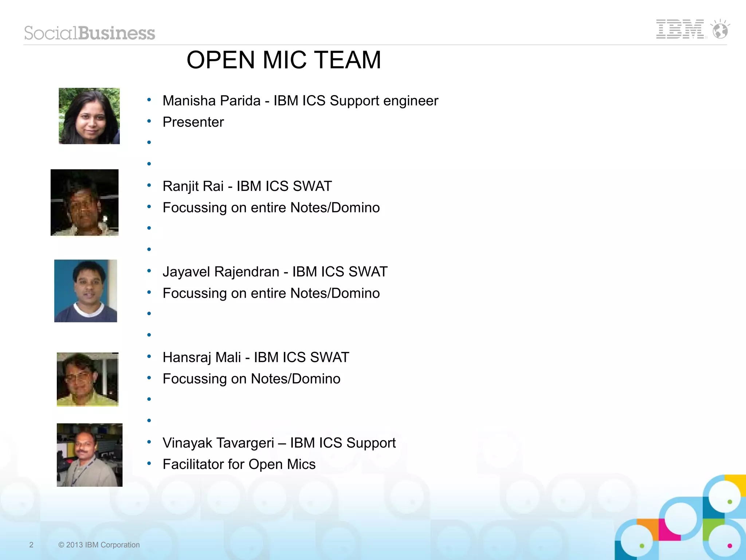
Task: Click the Focussing on Notes/Domino line
Action: [251, 379]
